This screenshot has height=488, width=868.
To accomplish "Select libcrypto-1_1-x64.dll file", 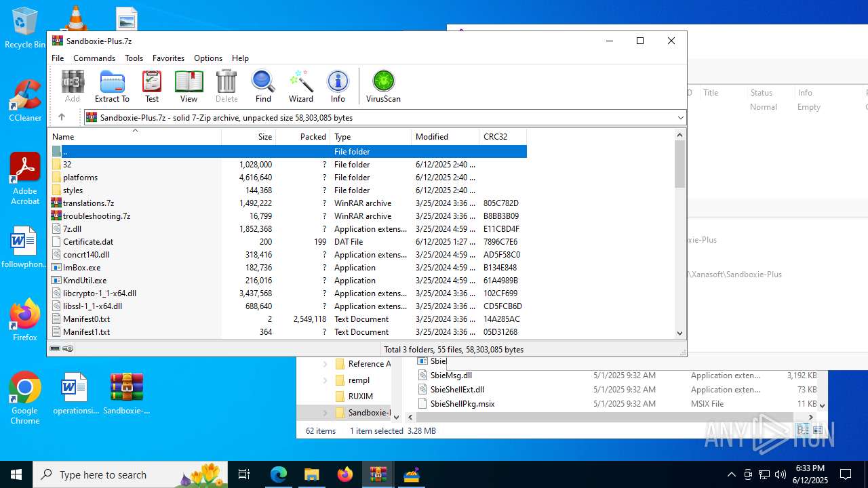I will 288,293.
